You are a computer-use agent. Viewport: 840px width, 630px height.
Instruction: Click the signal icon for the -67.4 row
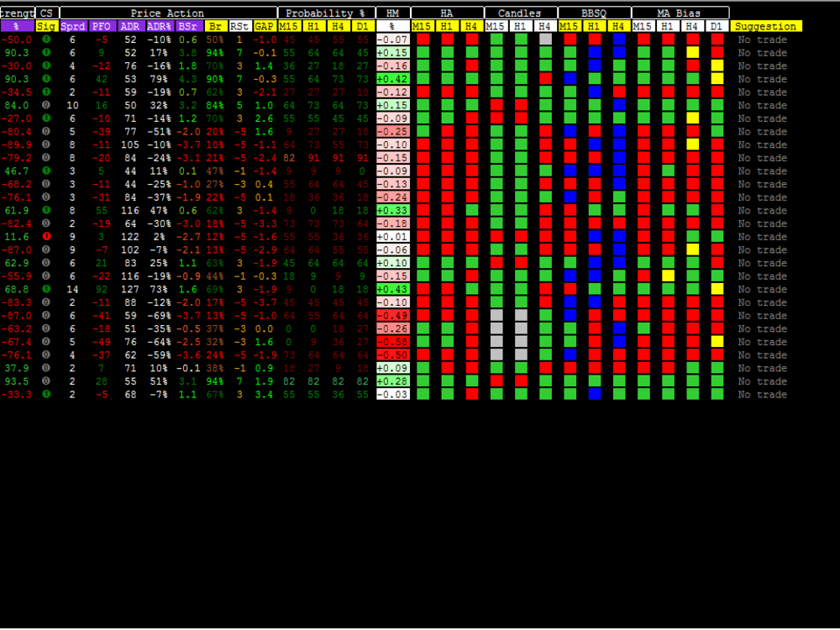[46, 341]
